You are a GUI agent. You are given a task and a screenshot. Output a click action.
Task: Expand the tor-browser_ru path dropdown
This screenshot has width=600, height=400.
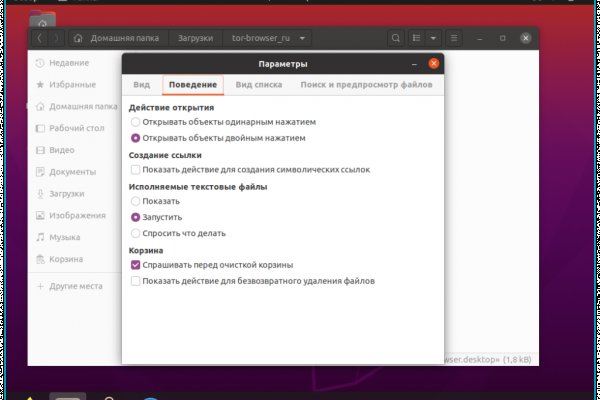tap(303, 38)
